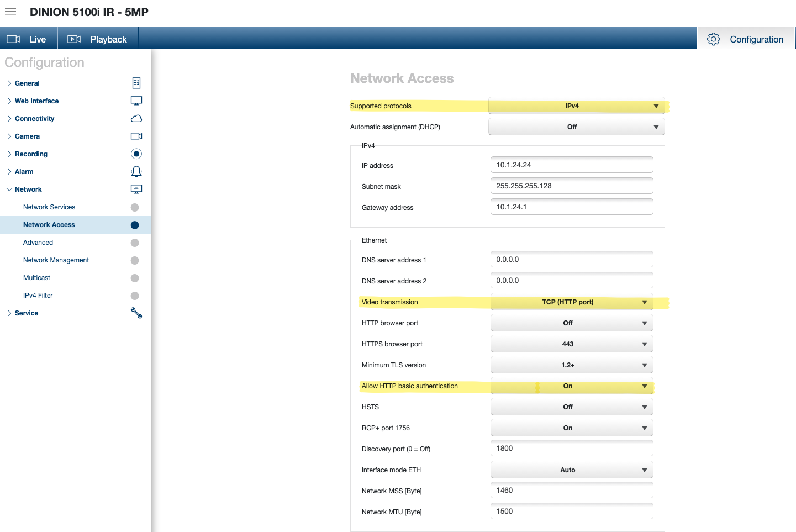Screen dimensions: 796x532
Task: Go to the IPv4 Filter page
Action: 38,296
